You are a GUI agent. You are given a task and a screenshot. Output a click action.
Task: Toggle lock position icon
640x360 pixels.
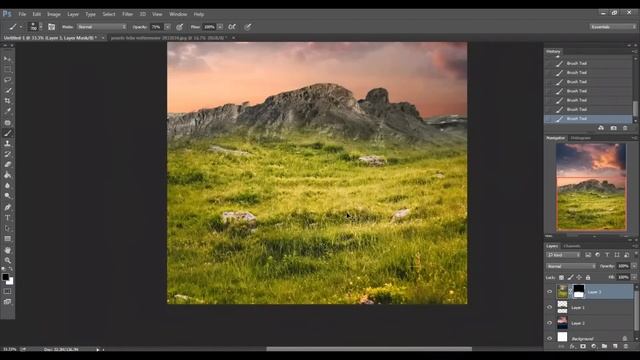pos(579,278)
